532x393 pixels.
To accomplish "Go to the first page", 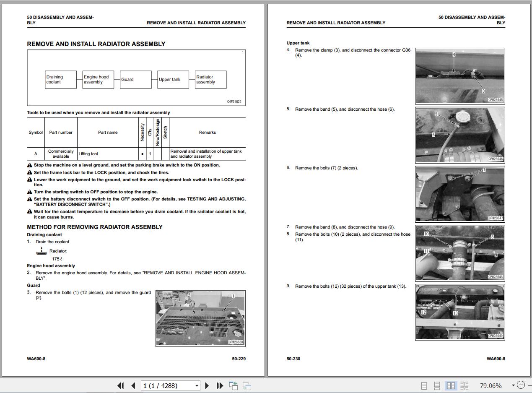I will 120,385.
